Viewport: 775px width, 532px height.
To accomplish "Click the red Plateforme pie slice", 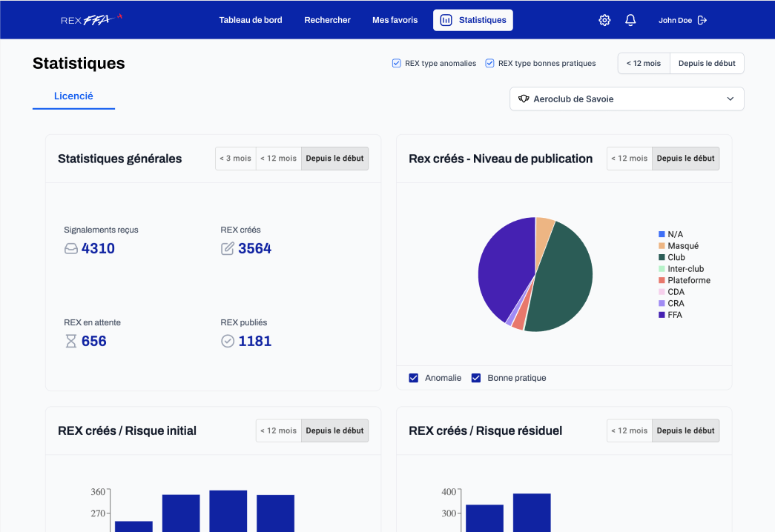I will pyautogui.click(x=521, y=319).
